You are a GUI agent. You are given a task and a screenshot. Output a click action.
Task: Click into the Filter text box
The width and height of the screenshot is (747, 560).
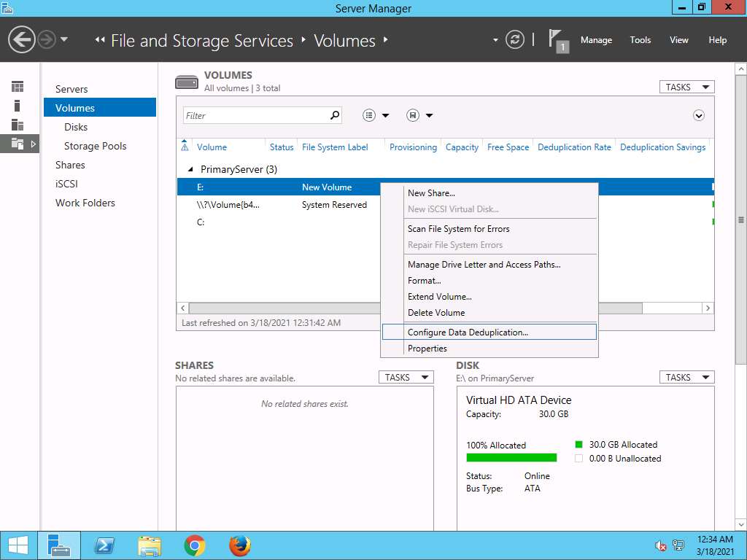pos(255,115)
